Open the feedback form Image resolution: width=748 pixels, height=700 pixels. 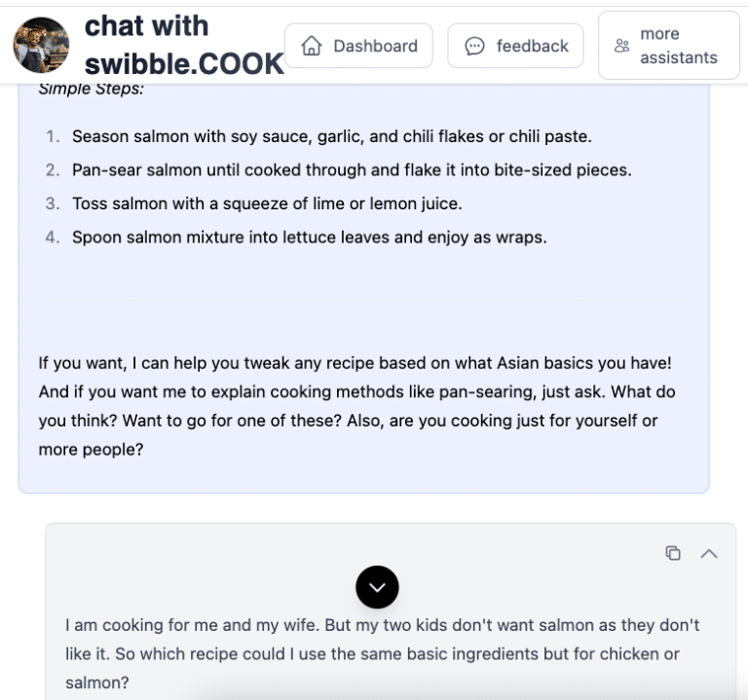coord(515,46)
